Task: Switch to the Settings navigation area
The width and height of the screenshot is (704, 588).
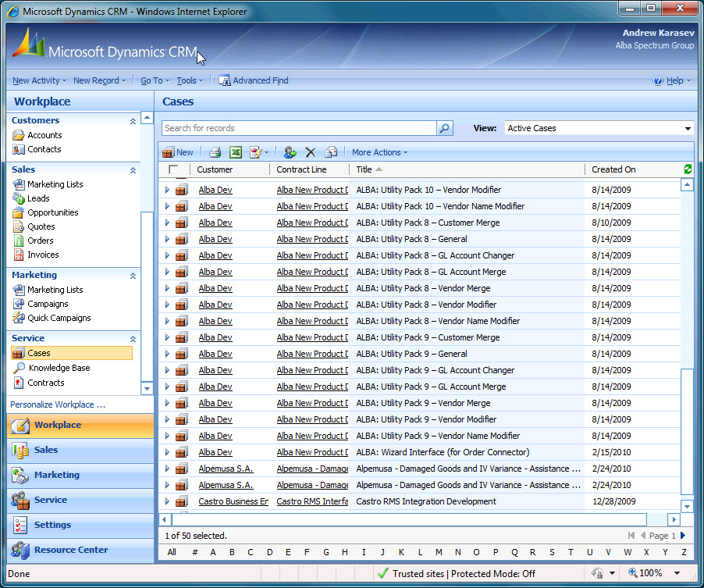Action: click(x=80, y=525)
